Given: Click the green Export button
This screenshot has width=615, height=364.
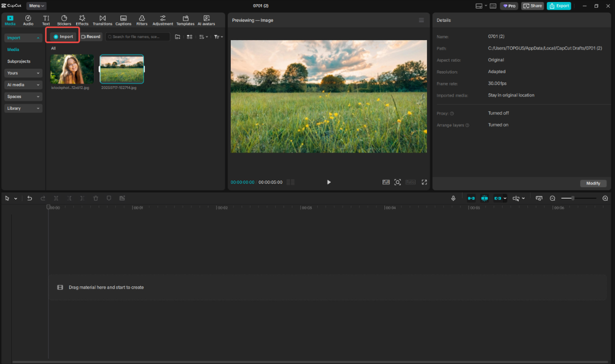Looking at the screenshot, I should [559, 6].
